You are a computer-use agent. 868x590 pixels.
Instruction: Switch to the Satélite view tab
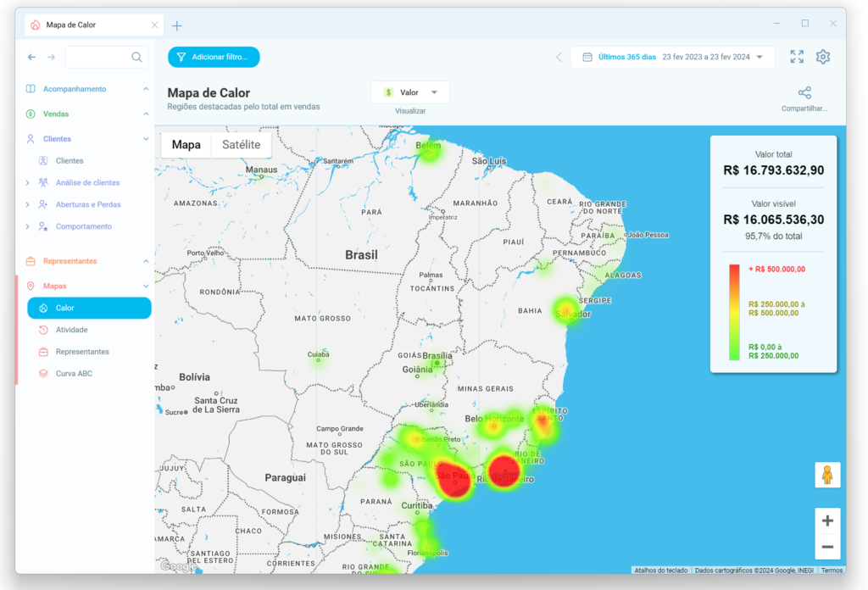point(241,144)
